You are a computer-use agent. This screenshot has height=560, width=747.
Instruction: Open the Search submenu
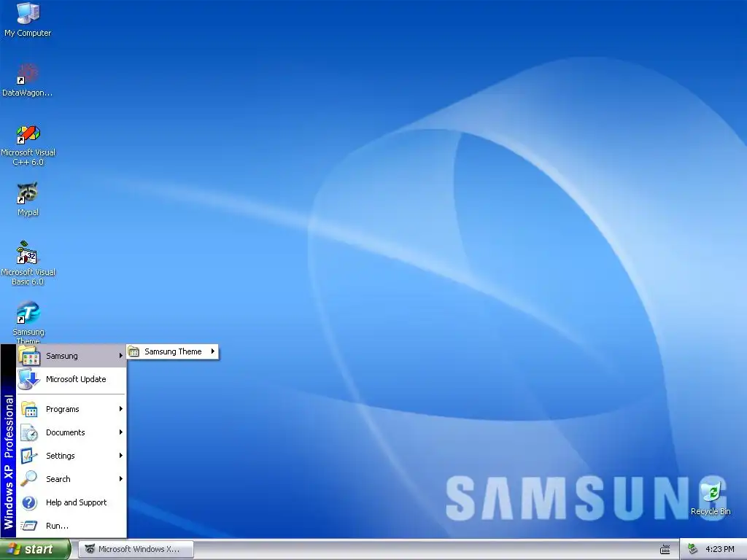click(x=71, y=479)
